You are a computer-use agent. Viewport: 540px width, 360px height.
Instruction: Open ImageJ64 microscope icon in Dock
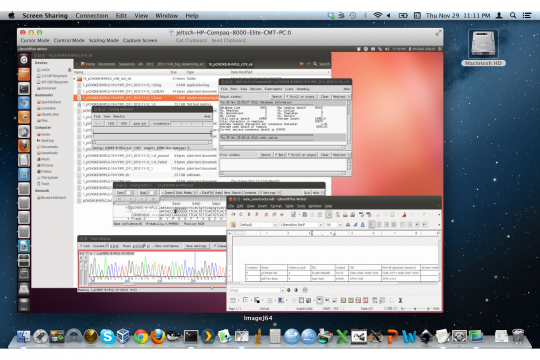(258, 336)
